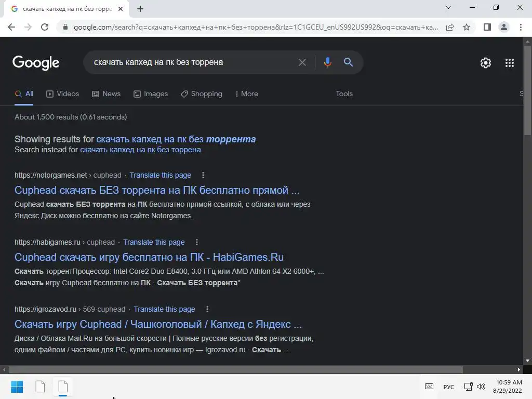Translate the igrozavod.ru result page

coord(165,310)
